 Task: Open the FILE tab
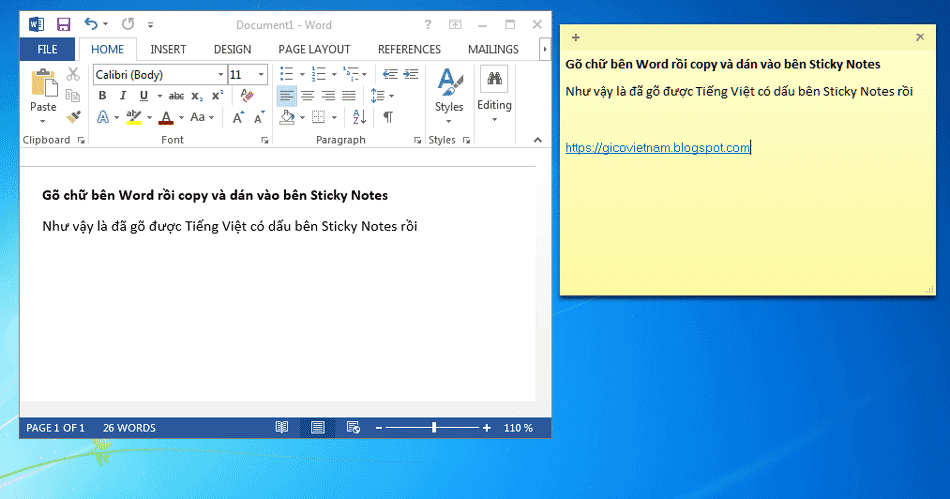pos(47,49)
